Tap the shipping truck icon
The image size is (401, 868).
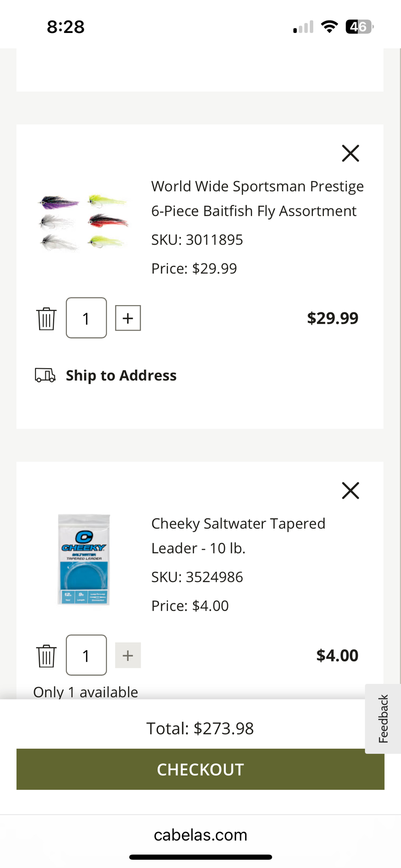[x=45, y=375]
